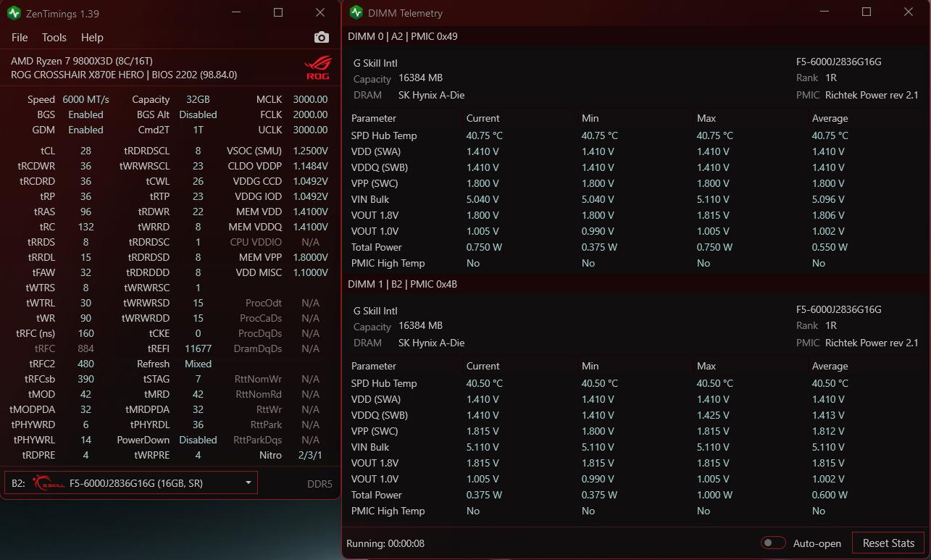Click the UCLK value 3000.00
This screenshot has height=560, width=931.
click(x=310, y=130)
